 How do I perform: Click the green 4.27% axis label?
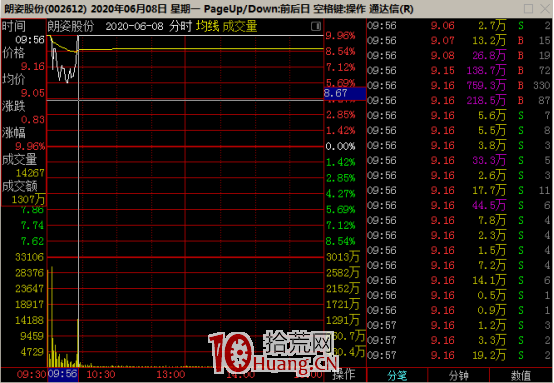click(340, 194)
